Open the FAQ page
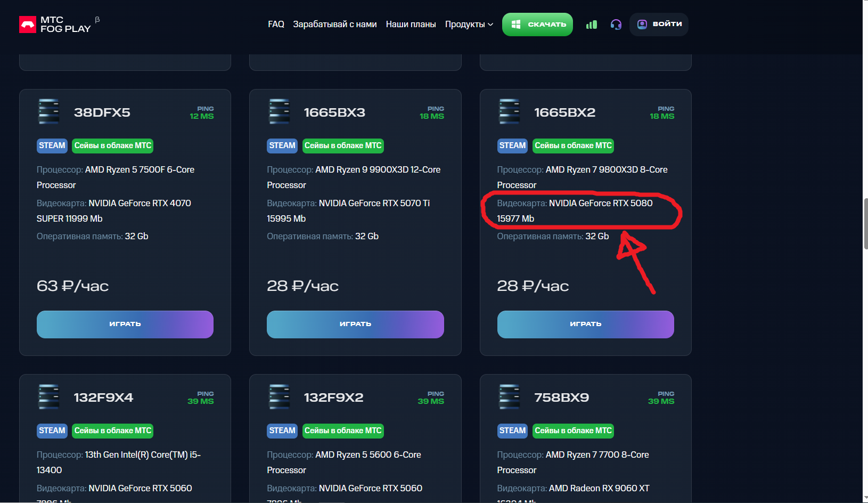 [x=276, y=25]
